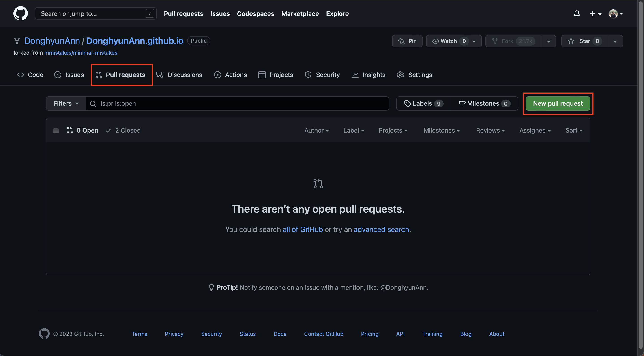This screenshot has width=644, height=356.
Task: Click the GitHub Octocat logo in header
Action: [21, 13]
